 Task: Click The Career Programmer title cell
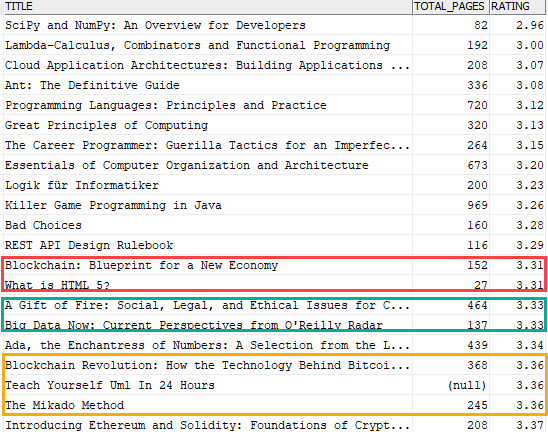coord(208,145)
